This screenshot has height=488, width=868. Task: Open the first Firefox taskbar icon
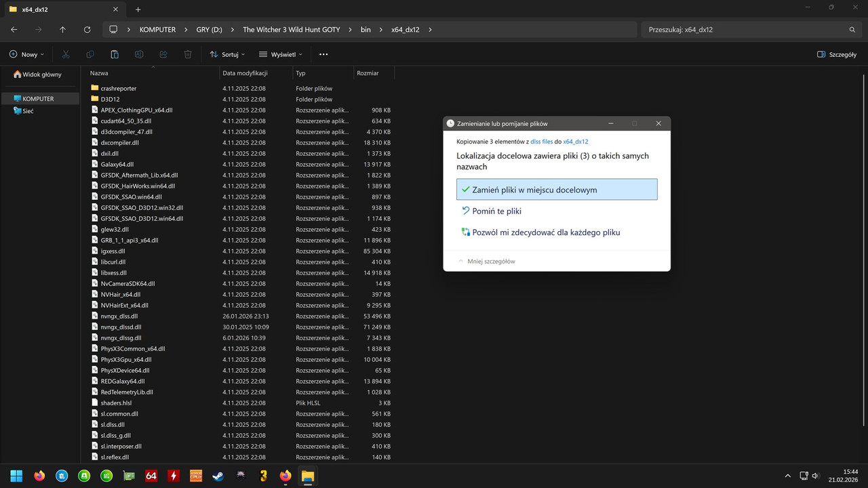tap(39, 476)
